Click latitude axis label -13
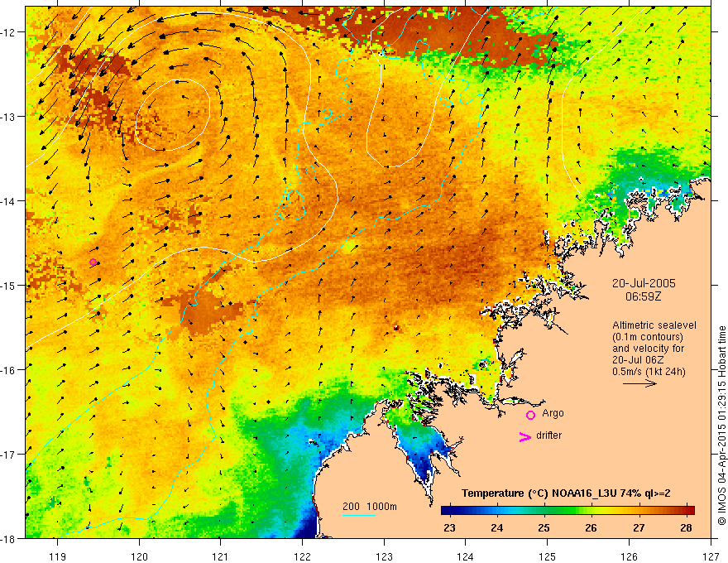This screenshot has height=563, width=728. [9, 117]
